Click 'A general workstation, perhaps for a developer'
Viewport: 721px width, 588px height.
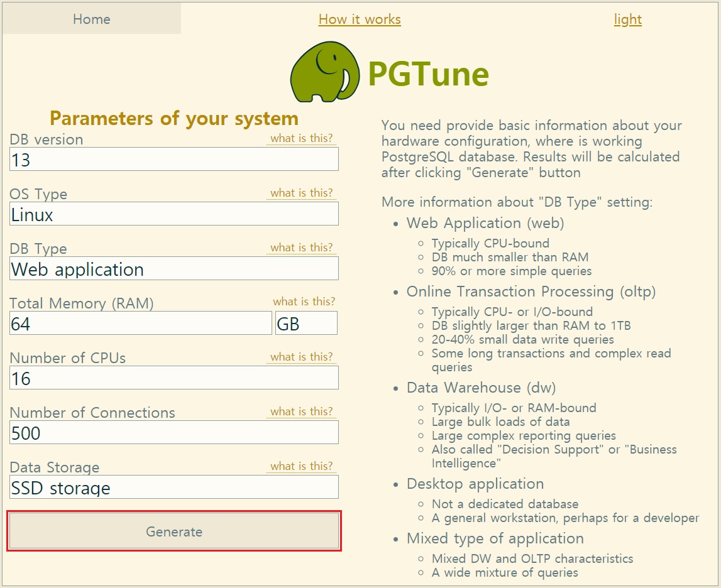tap(565, 518)
